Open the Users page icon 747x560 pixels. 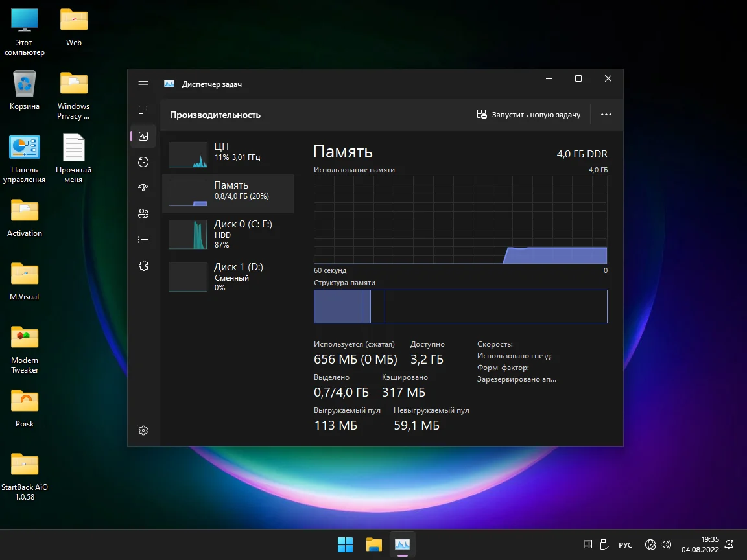[x=143, y=214]
